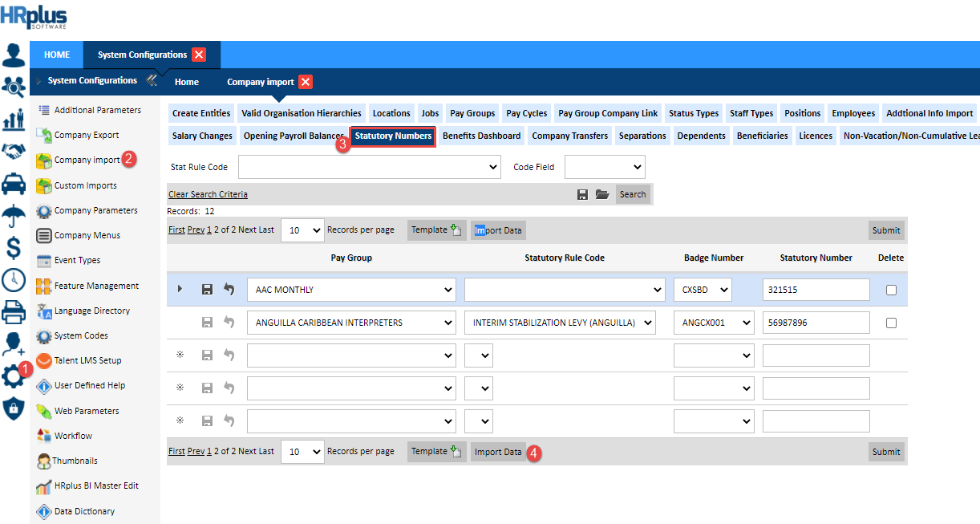Check the Delete checkbox for AAC MONTHLY row
This screenshot has width=980, height=524.
pyautogui.click(x=890, y=289)
